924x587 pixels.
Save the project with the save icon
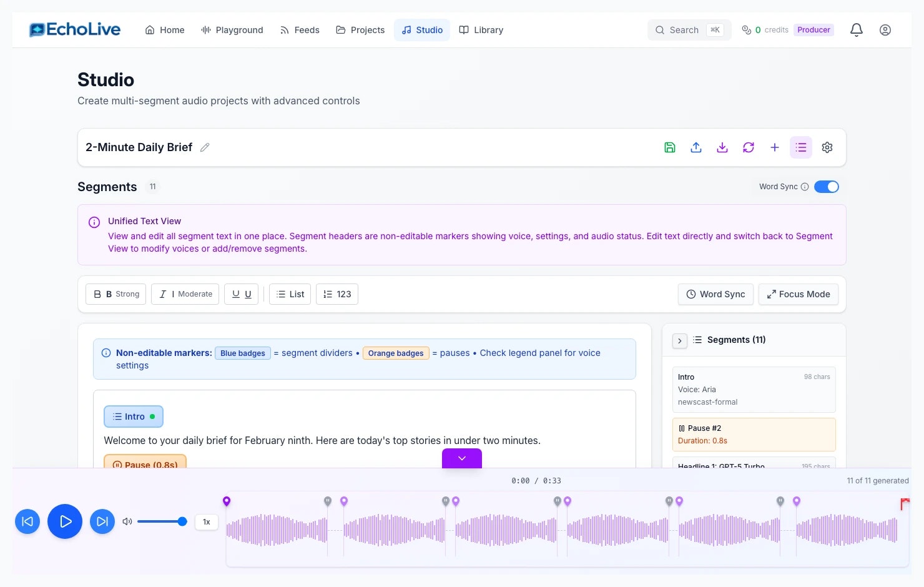click(x=670, y=147)
